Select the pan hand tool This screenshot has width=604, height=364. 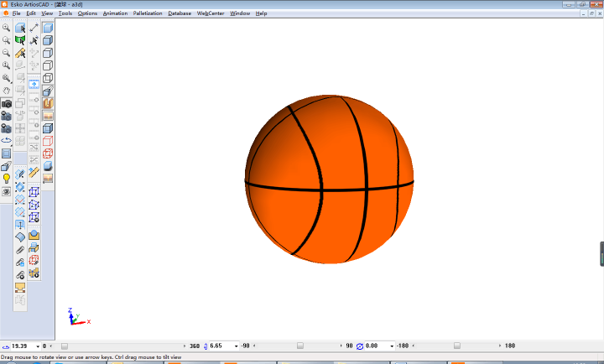[7, 91]
